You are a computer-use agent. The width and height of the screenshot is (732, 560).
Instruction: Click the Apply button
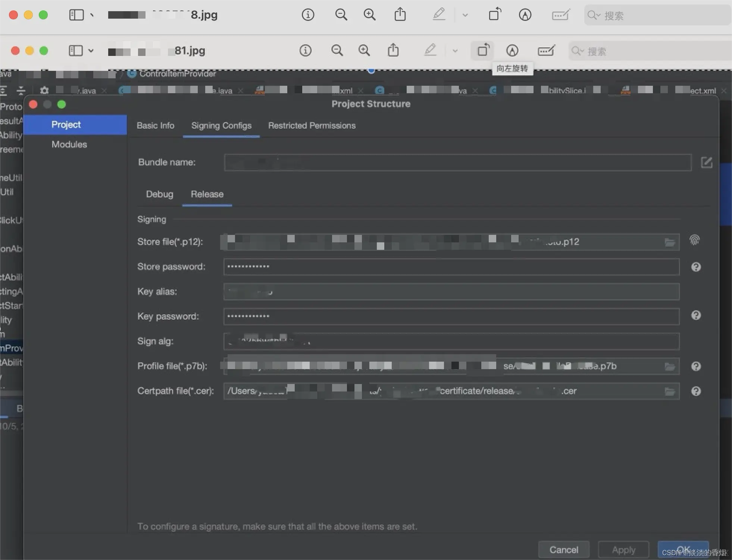(623, 550)
